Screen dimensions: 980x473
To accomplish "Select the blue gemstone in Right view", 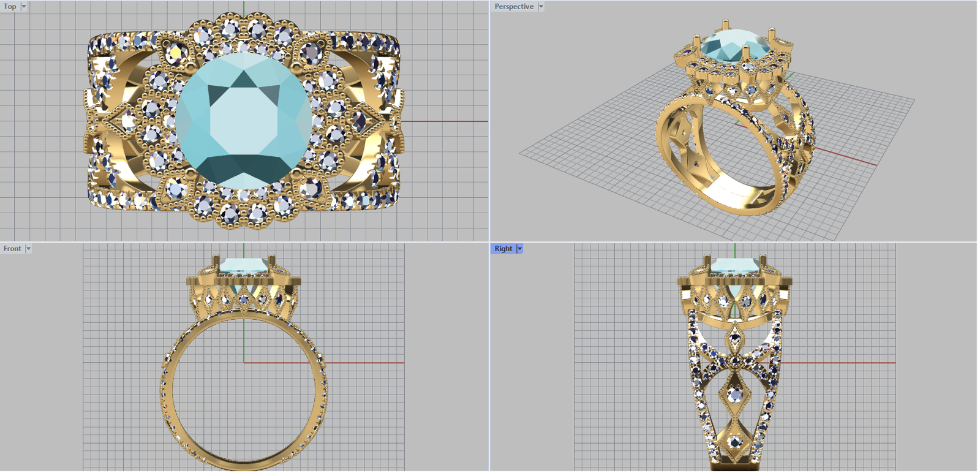I will point(735,265).
